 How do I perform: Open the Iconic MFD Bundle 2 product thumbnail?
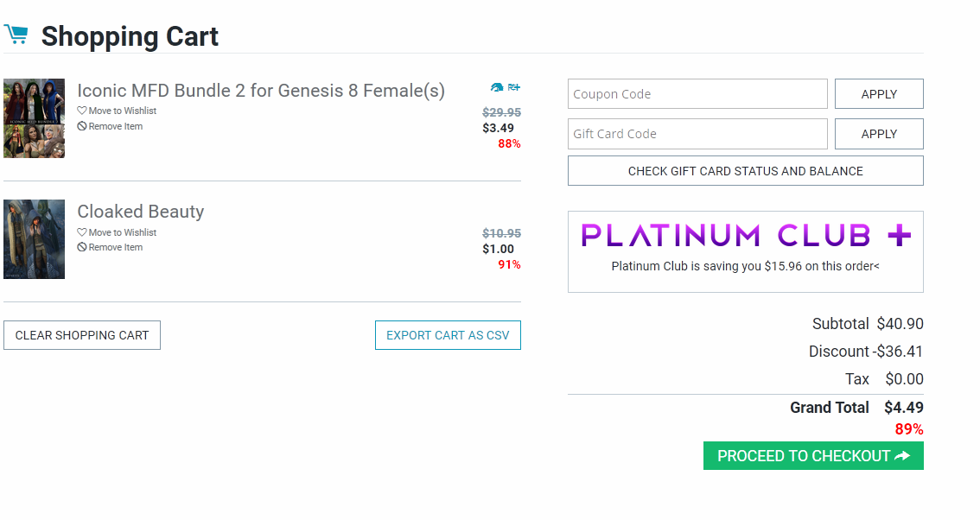tap(34, 118)
